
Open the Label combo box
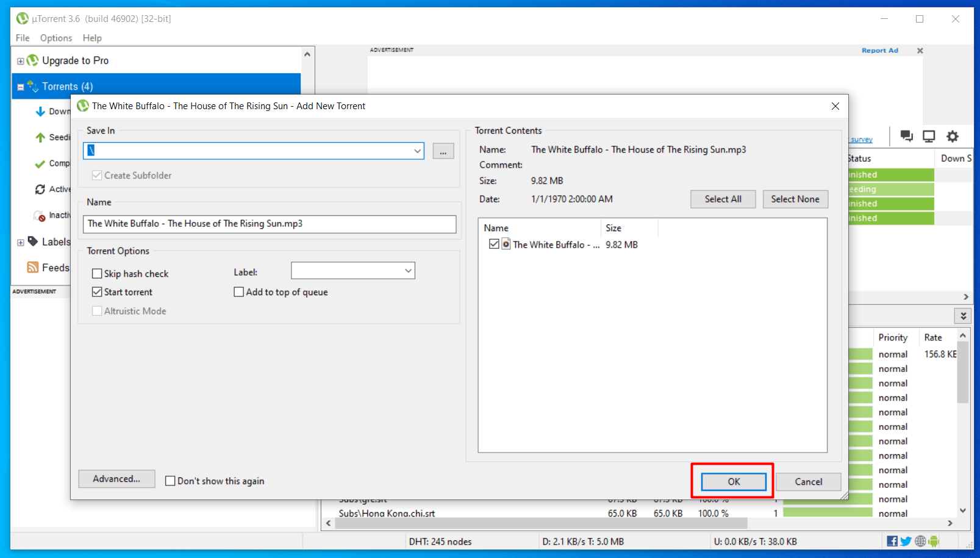point(353,270)
